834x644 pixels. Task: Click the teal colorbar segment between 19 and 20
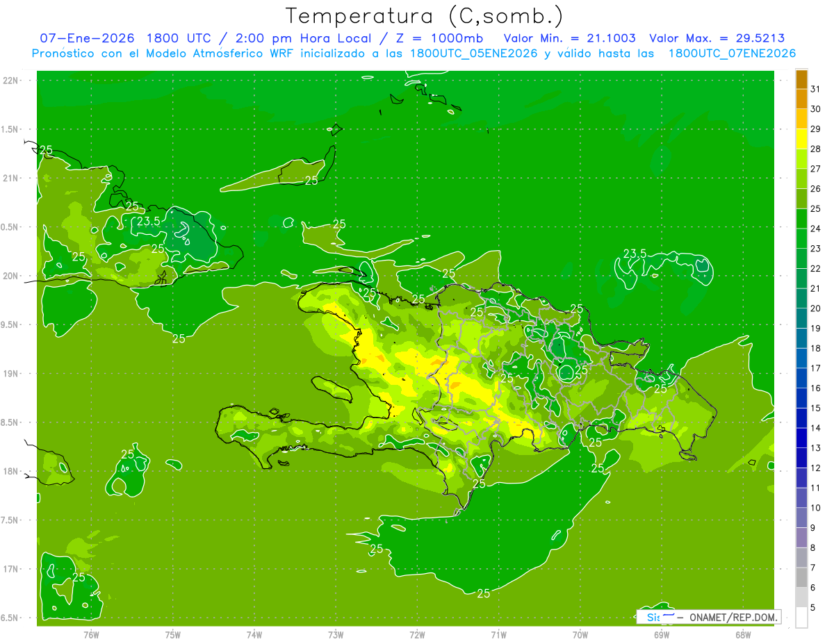(x=802, y=318)
